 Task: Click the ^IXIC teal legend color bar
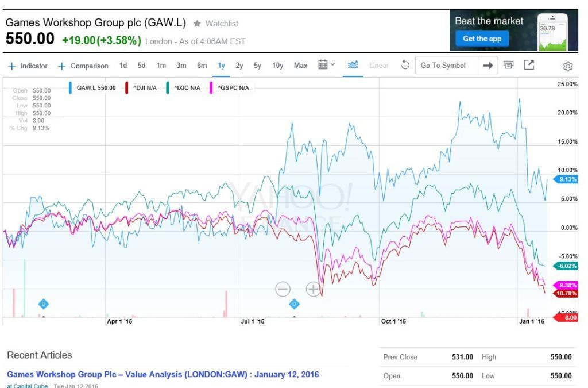point(168,88)
